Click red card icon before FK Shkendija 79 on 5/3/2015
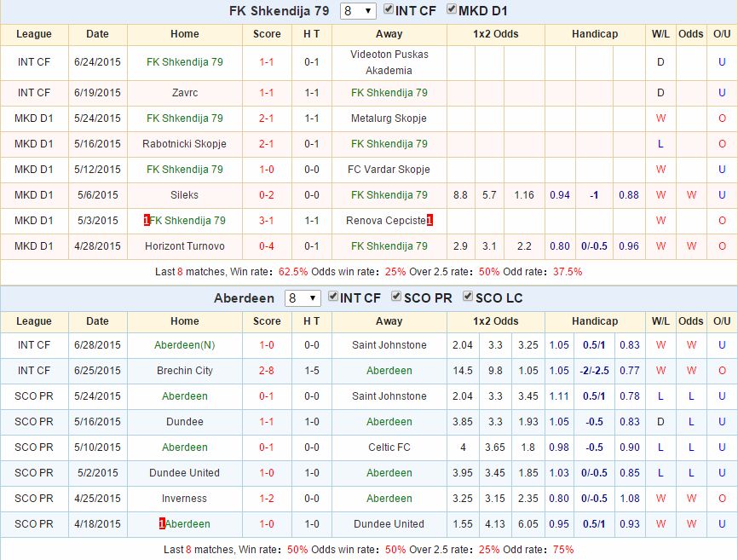 pyautogui.click(x=147, y=220)
